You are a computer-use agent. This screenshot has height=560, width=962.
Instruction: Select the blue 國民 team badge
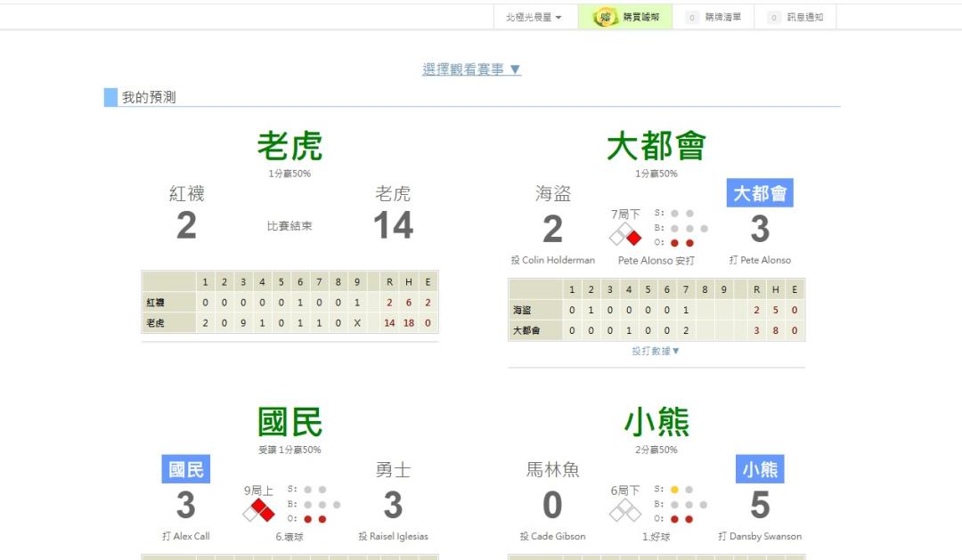coord(186,469)
